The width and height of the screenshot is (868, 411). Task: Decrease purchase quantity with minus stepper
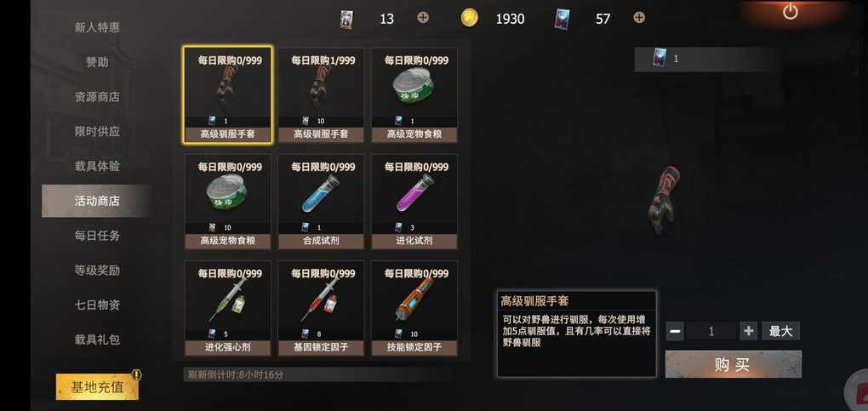click(x=675, y=331)
